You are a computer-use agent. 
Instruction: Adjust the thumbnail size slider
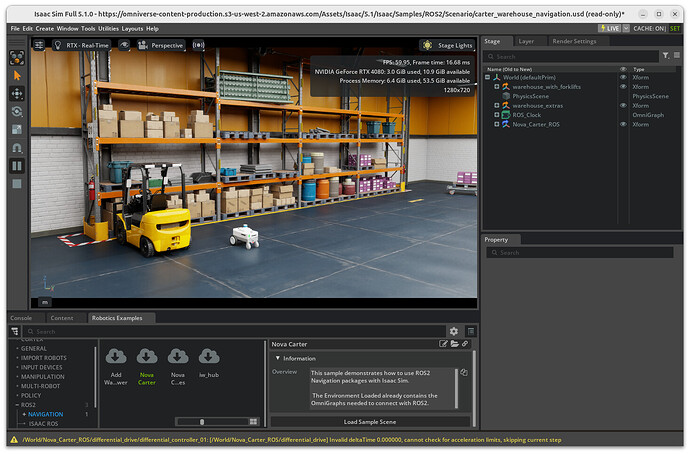(202, 421)
